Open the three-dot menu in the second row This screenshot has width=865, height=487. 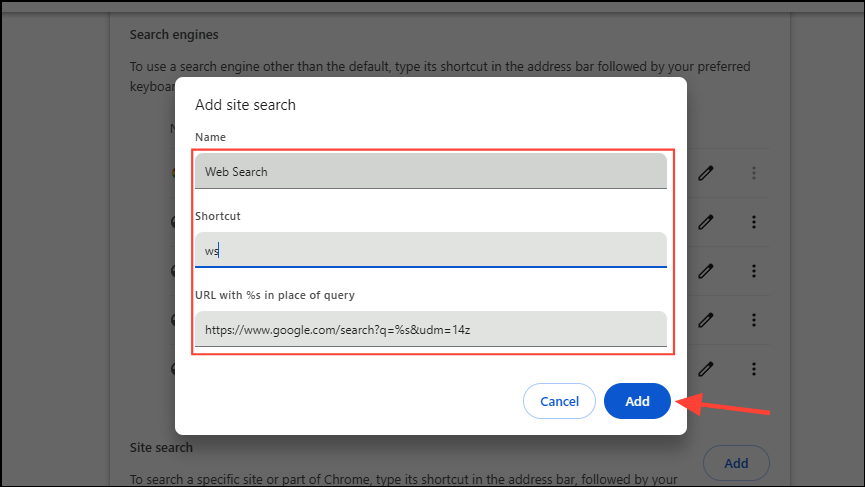tap(754, 222)
